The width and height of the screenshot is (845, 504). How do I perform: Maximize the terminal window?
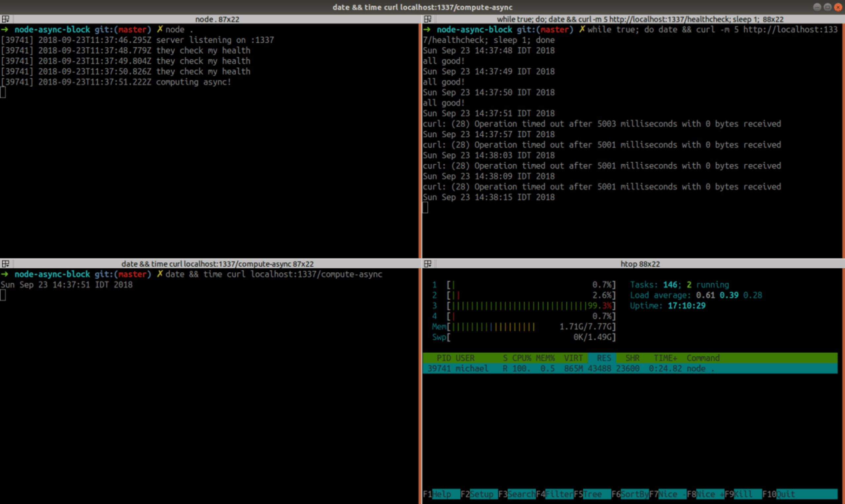click(828, 7)
